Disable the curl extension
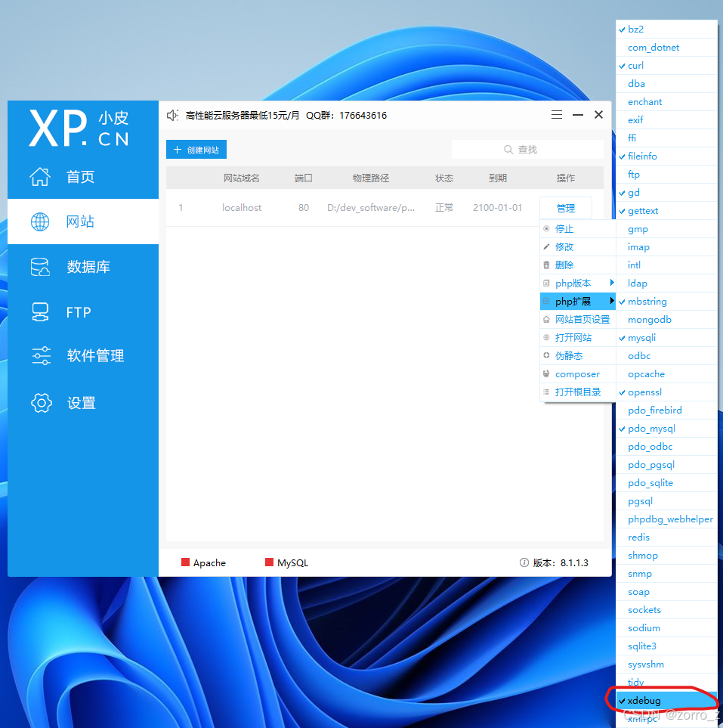Screen dimensions: 723x728 [x=666, y=66]
